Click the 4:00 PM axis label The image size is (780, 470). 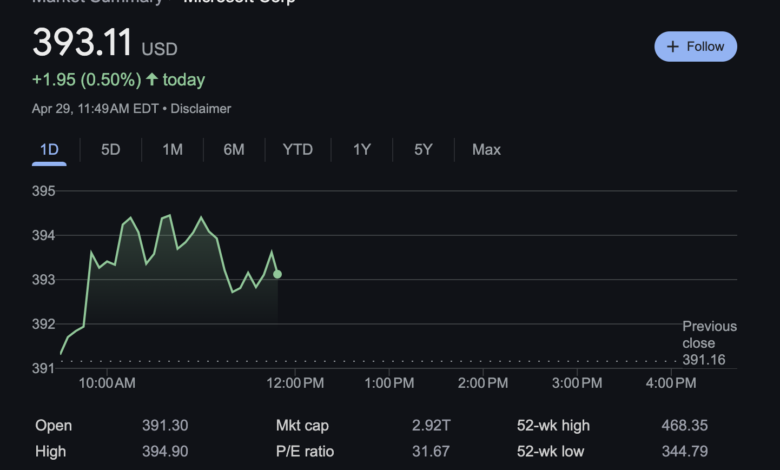[671, 383]
